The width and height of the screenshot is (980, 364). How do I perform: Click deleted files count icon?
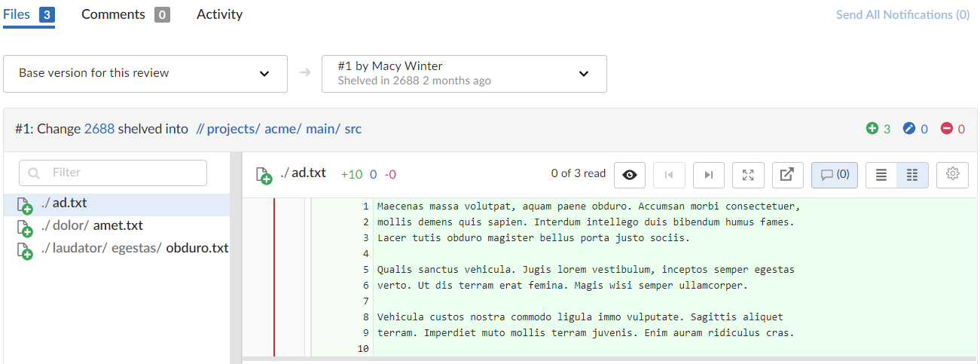947,129
